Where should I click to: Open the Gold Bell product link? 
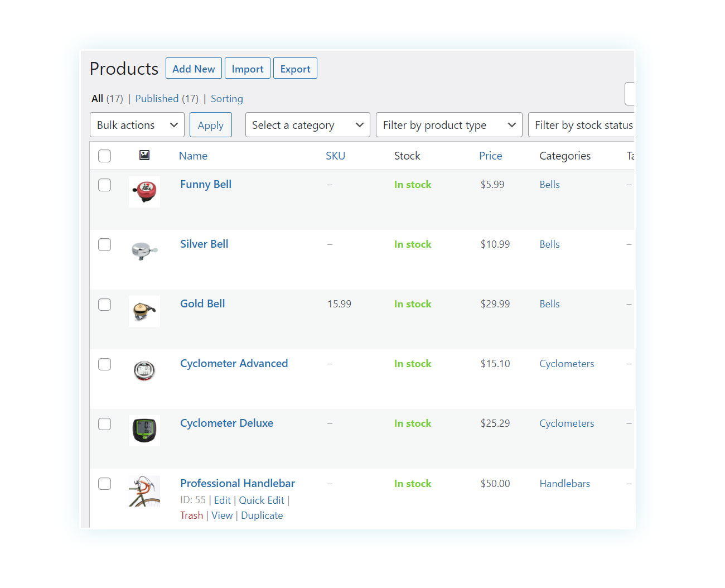point(202,303)
